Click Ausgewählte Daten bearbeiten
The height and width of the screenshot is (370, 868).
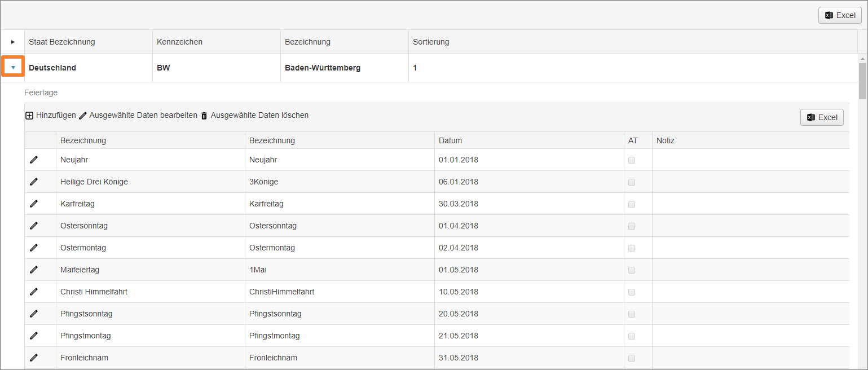(x=138, y=116)
